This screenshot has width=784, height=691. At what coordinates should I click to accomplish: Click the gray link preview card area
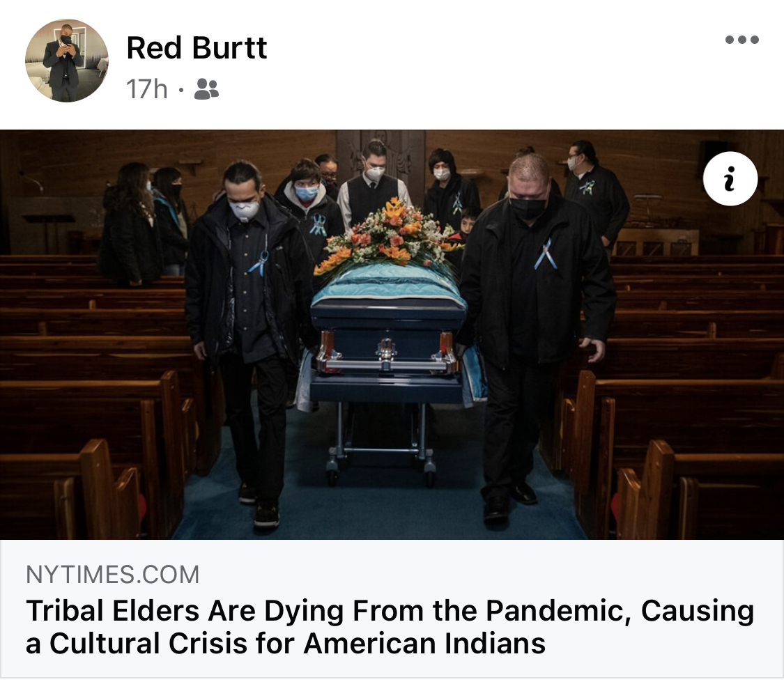392,609
